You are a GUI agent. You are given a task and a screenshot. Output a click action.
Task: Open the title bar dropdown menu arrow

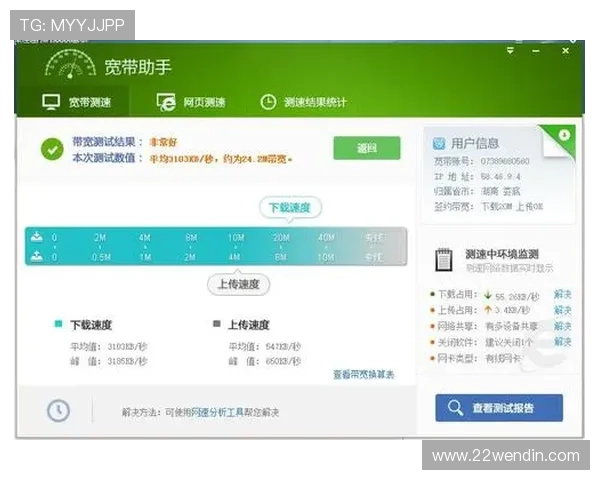click(510, 51)
